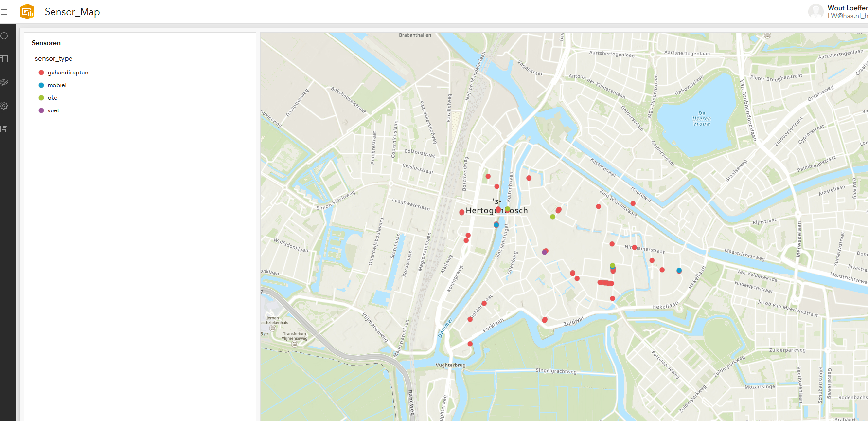This screenshot has height=421, width=868.
Task: Click the Sensoren legend title
Action: tap(46, 43)
